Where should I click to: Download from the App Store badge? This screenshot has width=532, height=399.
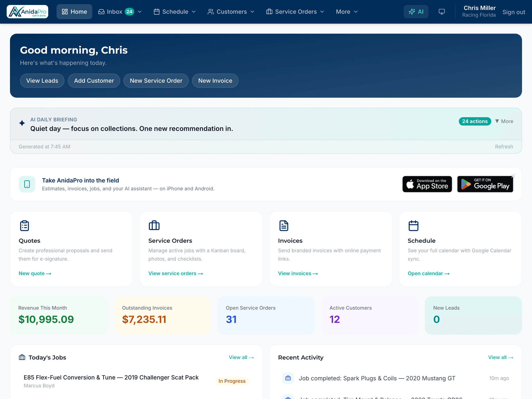pyautogui.click(x=427, y=184)
